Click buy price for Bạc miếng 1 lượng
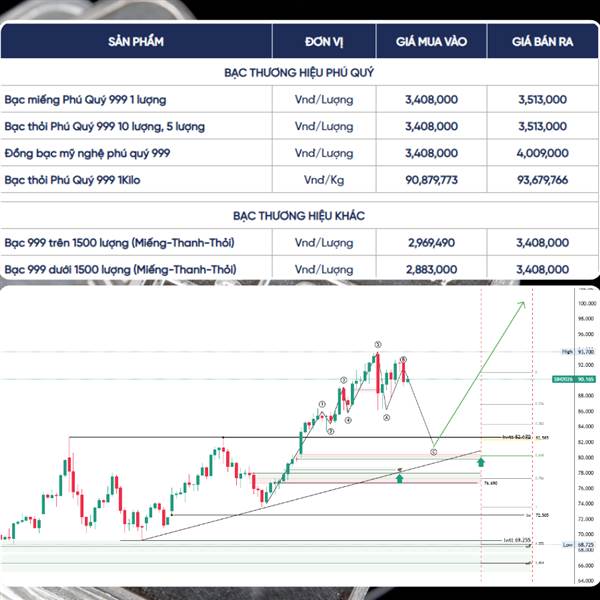Image resolution: width=600 pixels, height=600 pixels. (x=431, y=99)
